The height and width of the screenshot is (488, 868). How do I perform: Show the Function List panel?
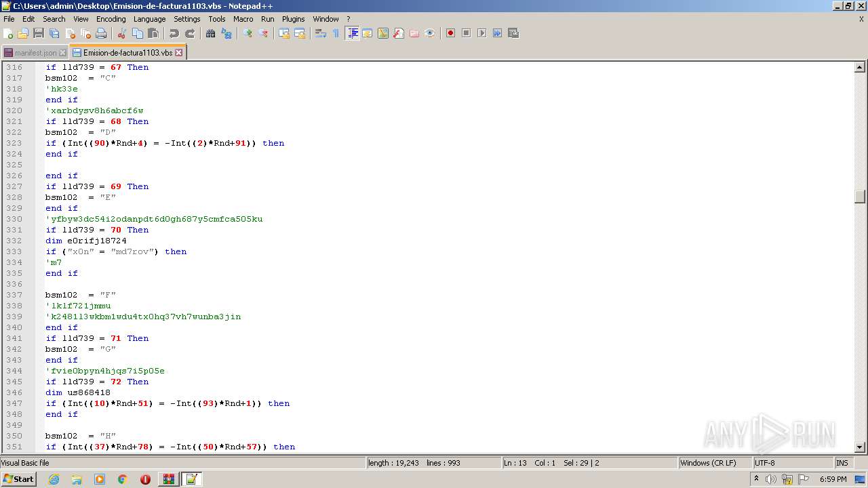398,33
